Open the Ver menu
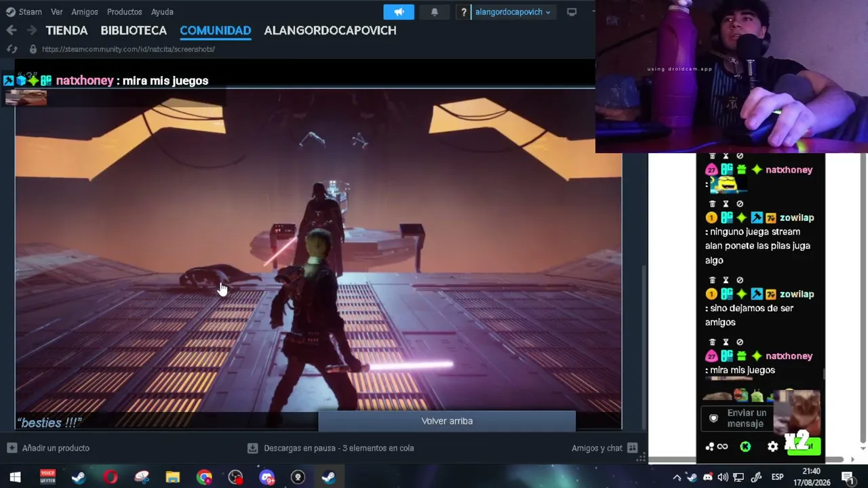This screenshot has width=868, height=488. click(57, 12)
